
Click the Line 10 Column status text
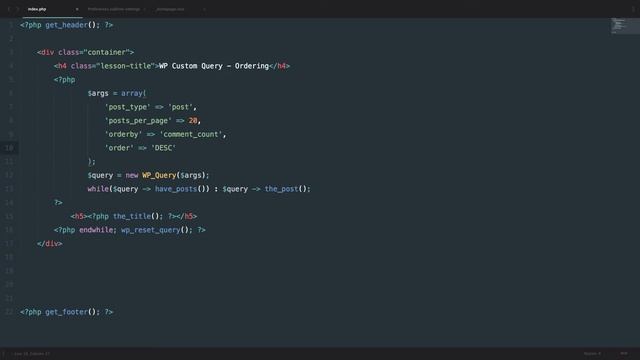[x=32, y=353]
